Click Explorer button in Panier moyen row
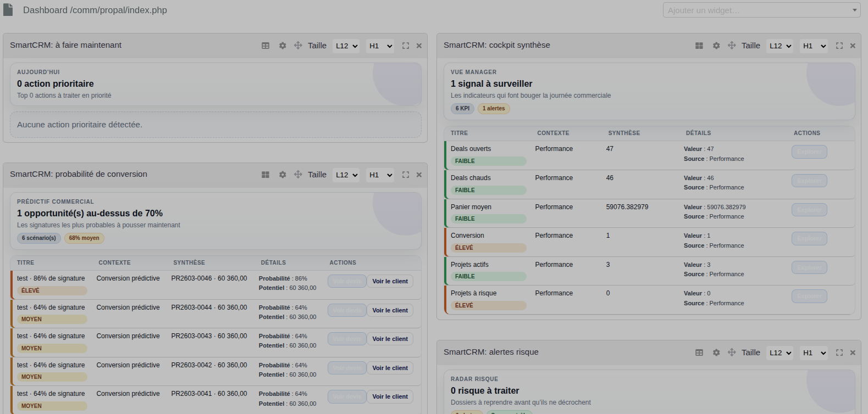Image resolution: width=868 pixels, height=414 pixels. [x=809, y=210]
